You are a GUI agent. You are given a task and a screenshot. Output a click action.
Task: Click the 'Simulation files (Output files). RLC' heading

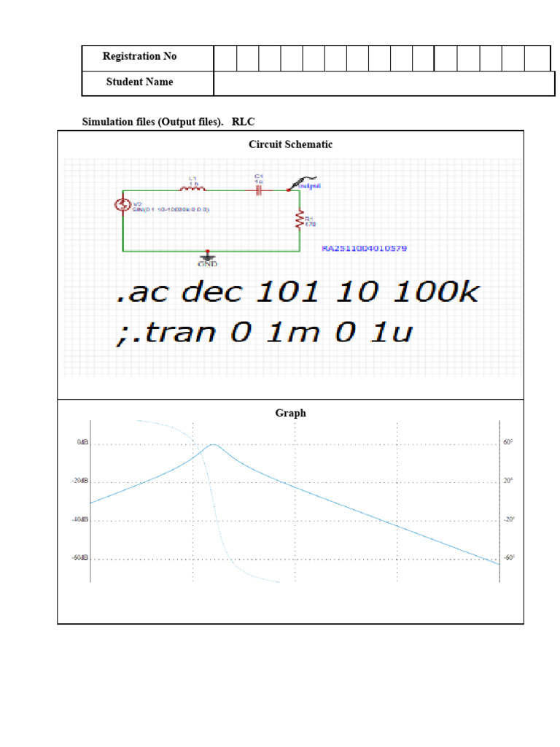coord(168,122)
